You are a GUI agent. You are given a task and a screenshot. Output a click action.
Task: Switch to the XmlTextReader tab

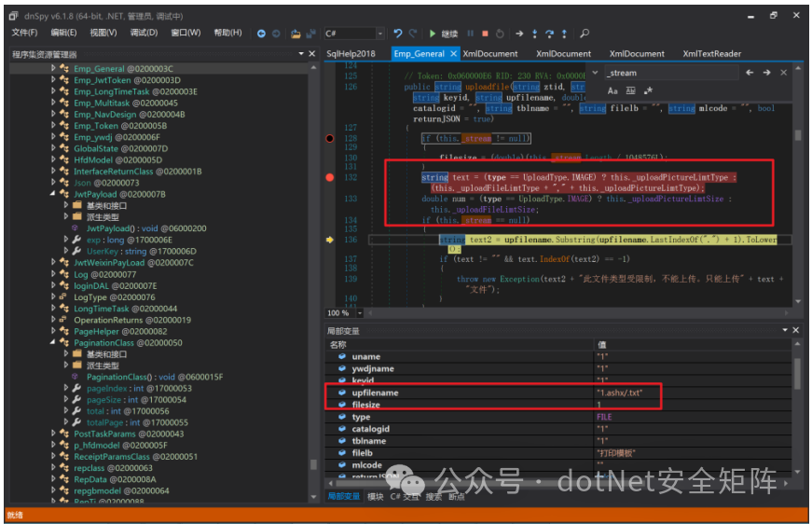point(711,54)
